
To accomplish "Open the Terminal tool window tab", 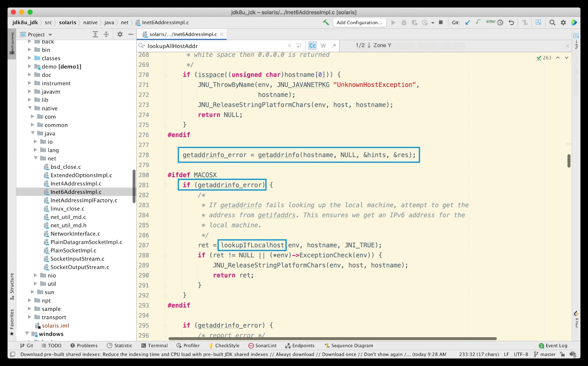I will (x=154, y=345).
